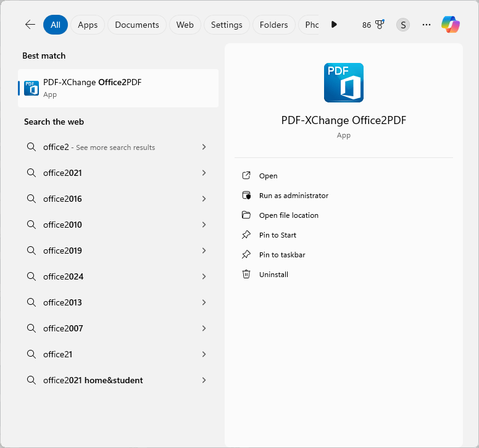Choose Pin to taskbar
The width and height of the screenshot is (479, 448).
(344, 255)
